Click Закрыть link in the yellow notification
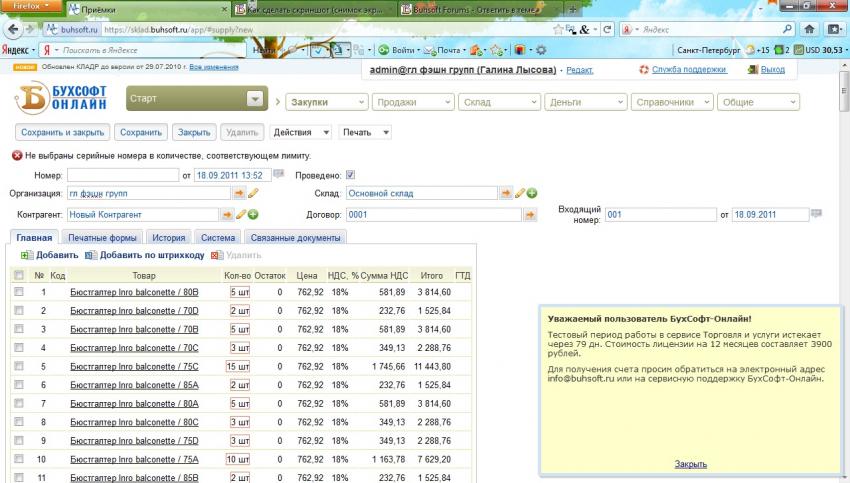The width and height of the screenshot is (850, 483). 690,464
